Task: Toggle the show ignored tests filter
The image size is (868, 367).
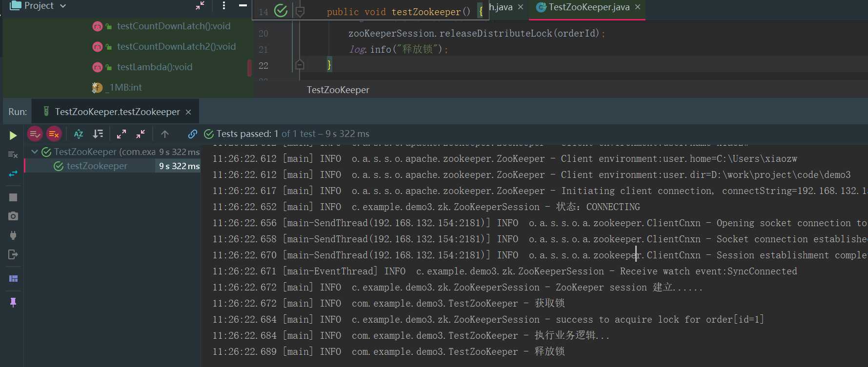Action: [x=54, y=134]
